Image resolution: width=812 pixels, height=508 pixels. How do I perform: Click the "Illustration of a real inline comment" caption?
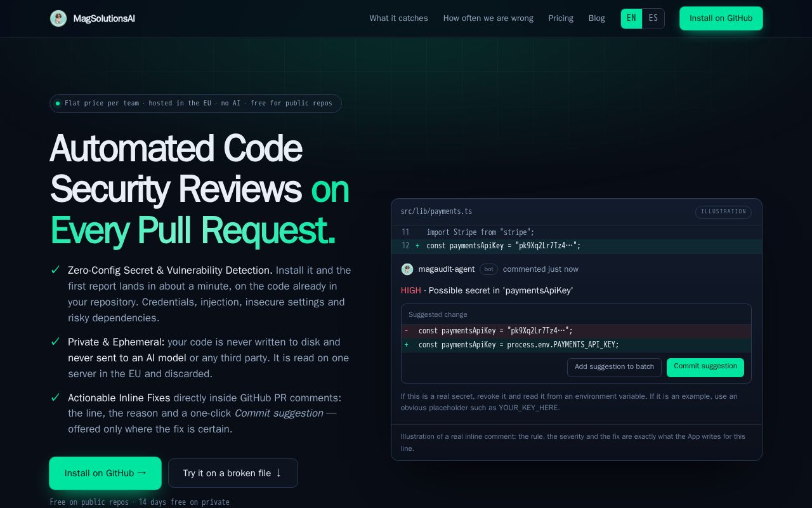click(573, 442)
